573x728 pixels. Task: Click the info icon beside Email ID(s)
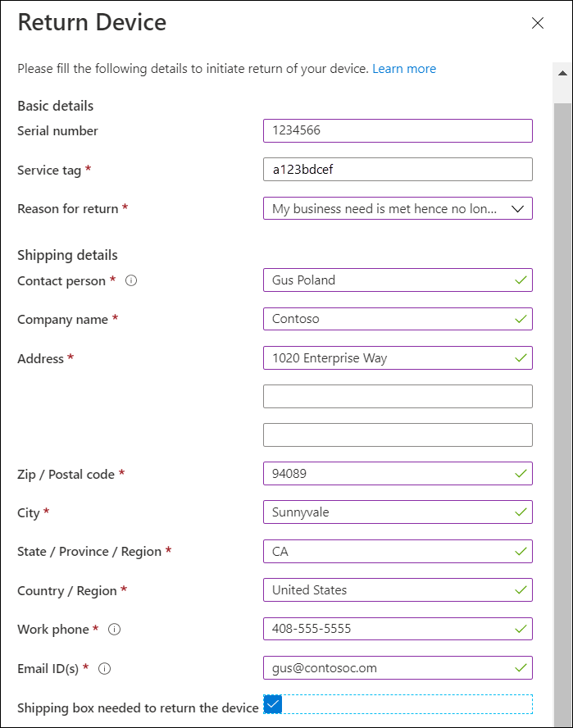click(104, 669)
